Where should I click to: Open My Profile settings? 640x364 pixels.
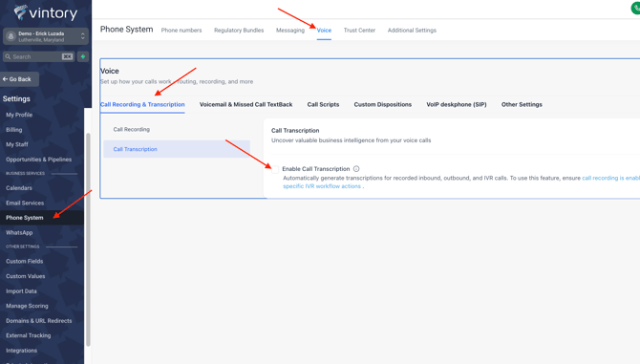(19, 115)
